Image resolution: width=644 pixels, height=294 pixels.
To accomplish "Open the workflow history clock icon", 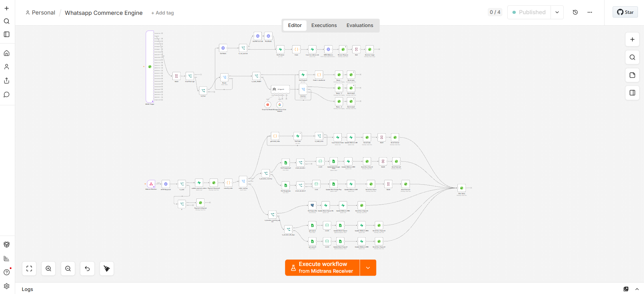I will (575, 12).
